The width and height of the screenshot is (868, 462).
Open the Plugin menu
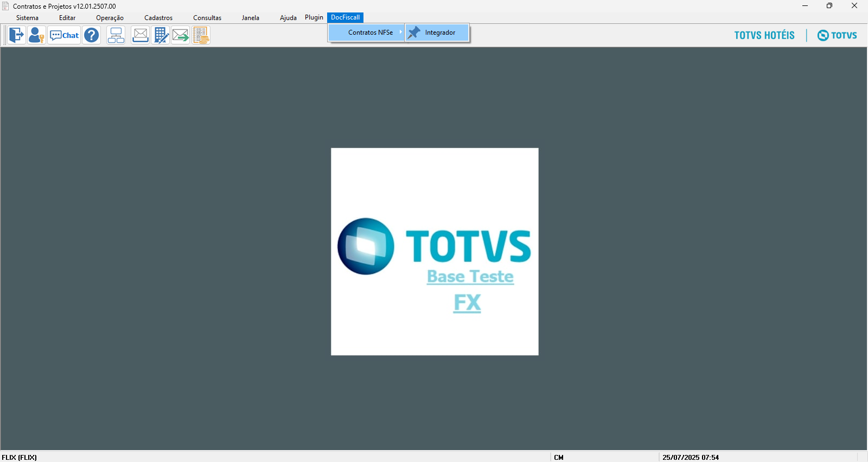click(x=314, y=17)
